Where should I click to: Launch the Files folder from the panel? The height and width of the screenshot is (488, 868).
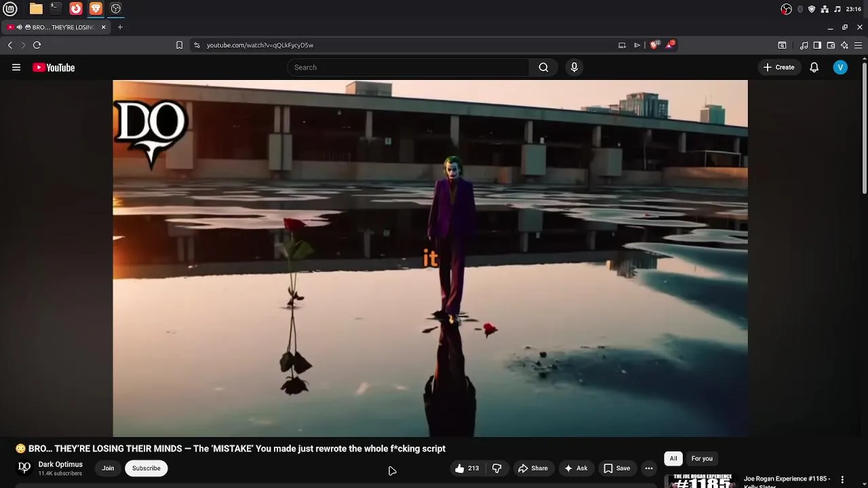coord(36,9)
